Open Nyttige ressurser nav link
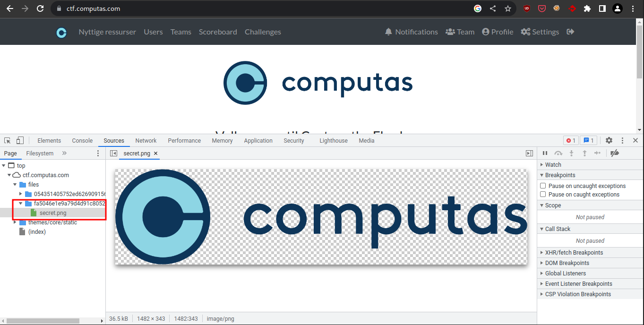Viewport: 644px width, 325px height. point(107,32)
